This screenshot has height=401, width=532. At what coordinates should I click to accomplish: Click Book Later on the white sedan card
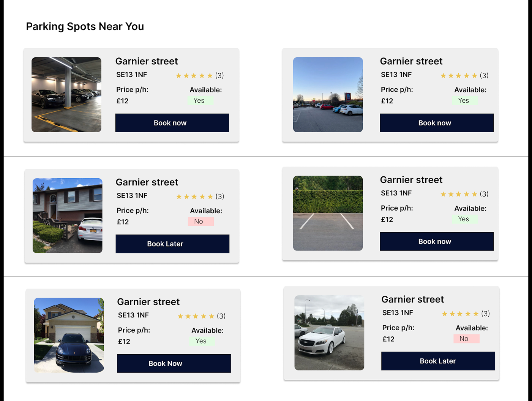pyautogui.click(x=437, y=361)
